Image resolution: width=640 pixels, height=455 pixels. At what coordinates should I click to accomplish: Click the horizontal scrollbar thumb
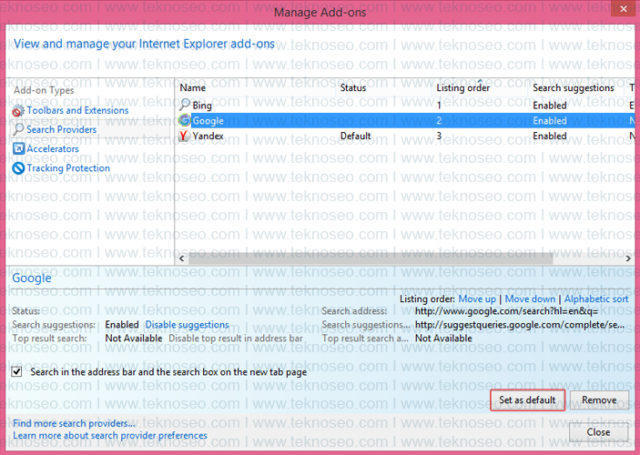370,258
